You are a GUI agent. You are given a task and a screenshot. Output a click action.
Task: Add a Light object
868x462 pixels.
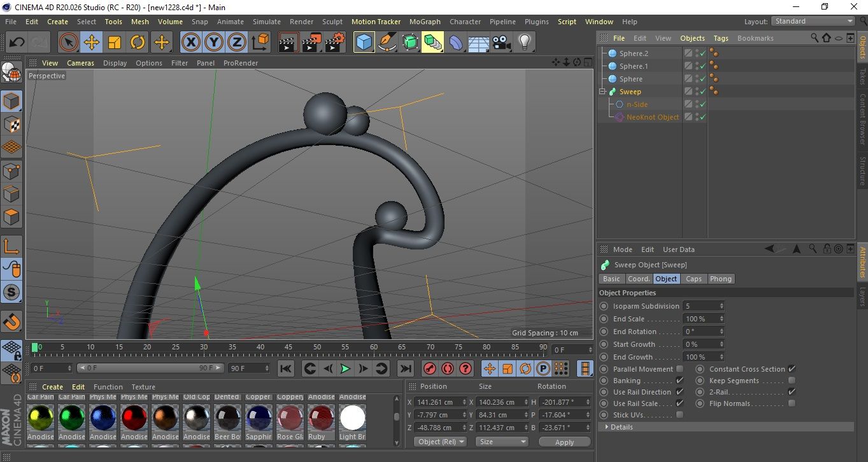click(x=524, y=43)
